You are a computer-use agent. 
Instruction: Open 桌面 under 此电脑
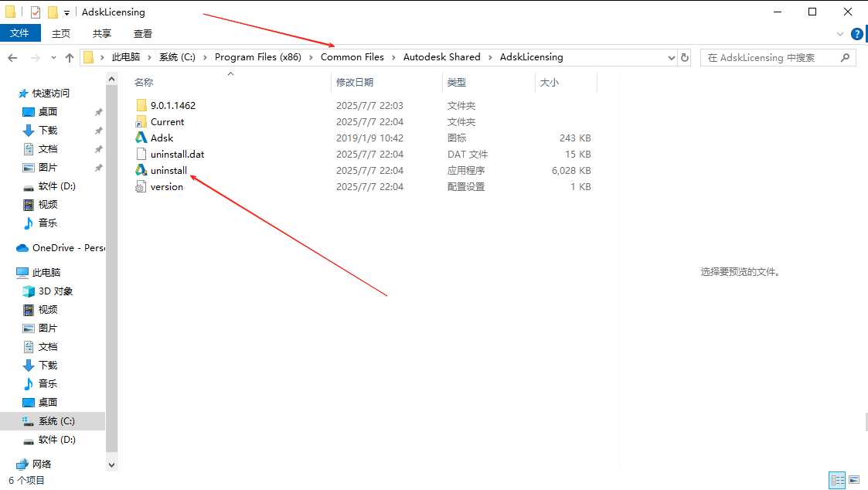tap(48, 403)
